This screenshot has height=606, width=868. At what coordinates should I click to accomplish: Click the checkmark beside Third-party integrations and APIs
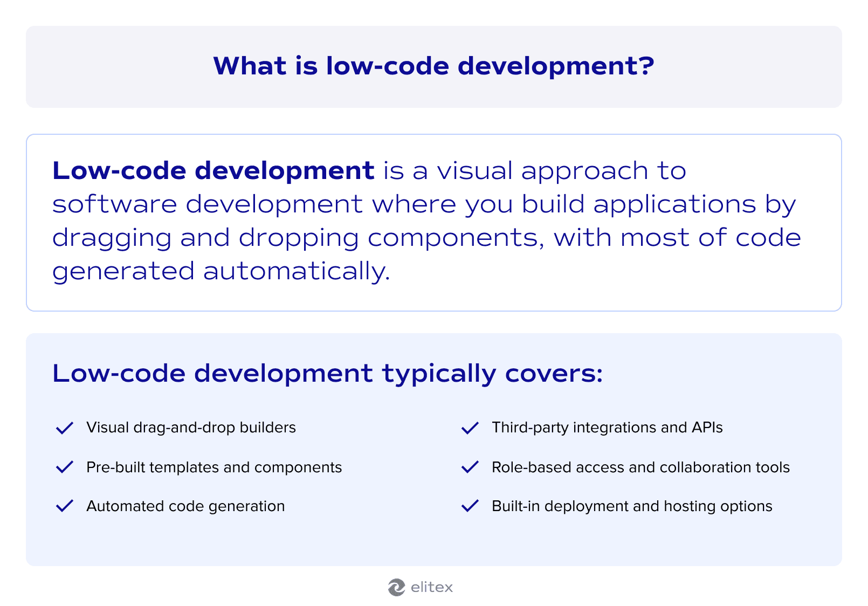point(470,428)
